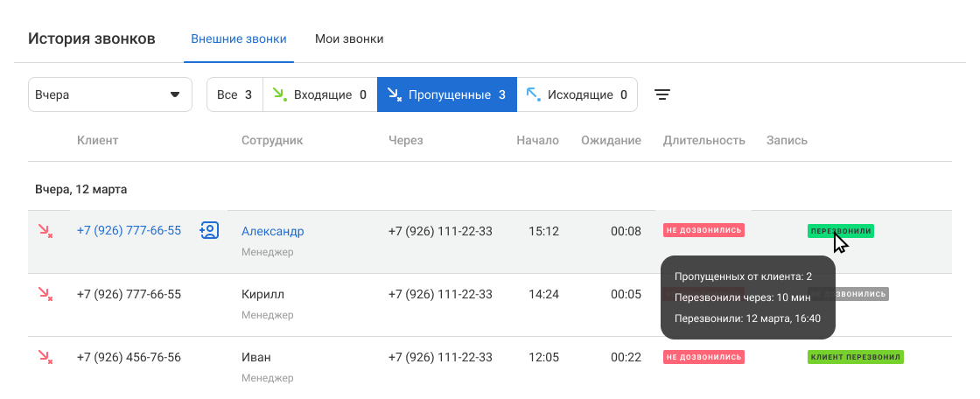Click the add contact icon next to +7 (926) 777-66-55
This screenshot has height=399, width=980.
point(209,231)
